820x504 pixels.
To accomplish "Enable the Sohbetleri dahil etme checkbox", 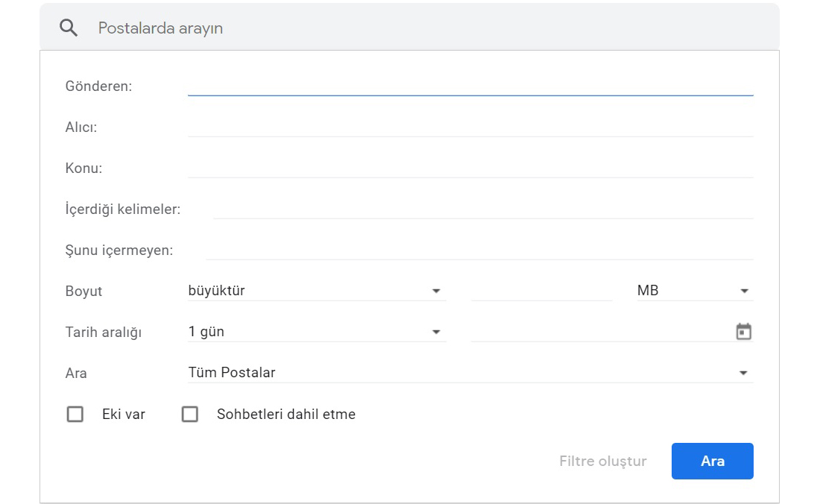I will coord(190,414).
